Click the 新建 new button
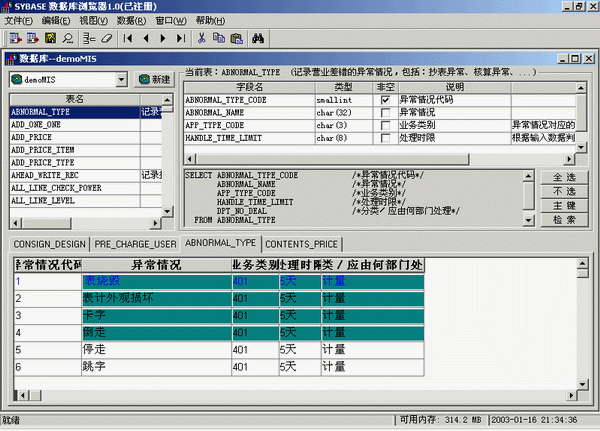This screenshot has width=600, height=431. click(x=154, y=78)
